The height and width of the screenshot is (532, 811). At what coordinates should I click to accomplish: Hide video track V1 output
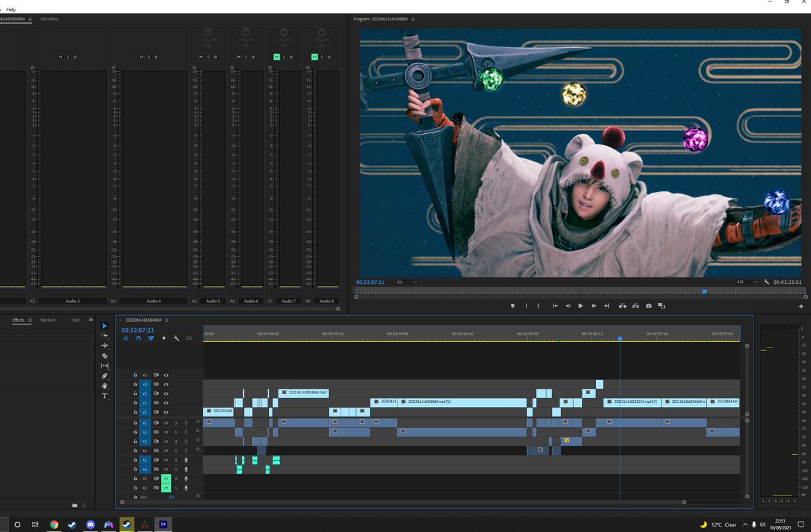coord(166,412)
